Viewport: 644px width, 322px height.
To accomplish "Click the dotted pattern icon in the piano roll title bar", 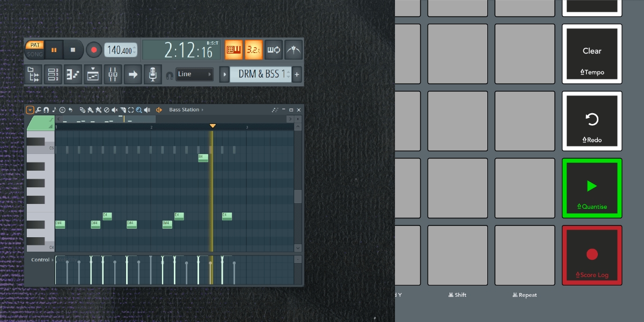I will point(275,109).
